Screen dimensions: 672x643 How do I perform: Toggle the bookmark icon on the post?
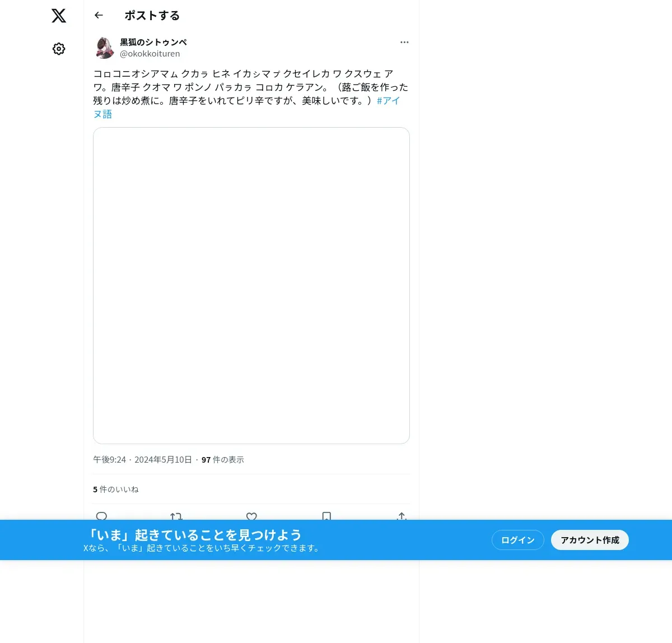(326, 516)
